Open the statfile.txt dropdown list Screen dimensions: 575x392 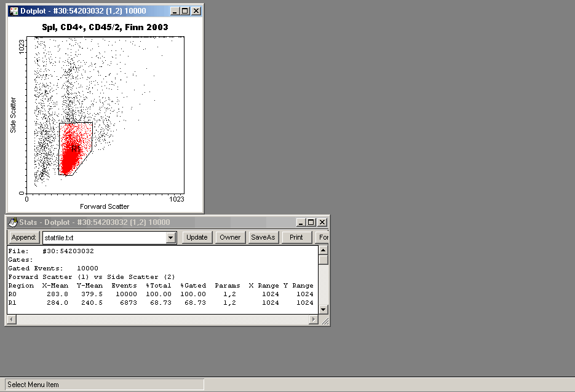(172, 238)
